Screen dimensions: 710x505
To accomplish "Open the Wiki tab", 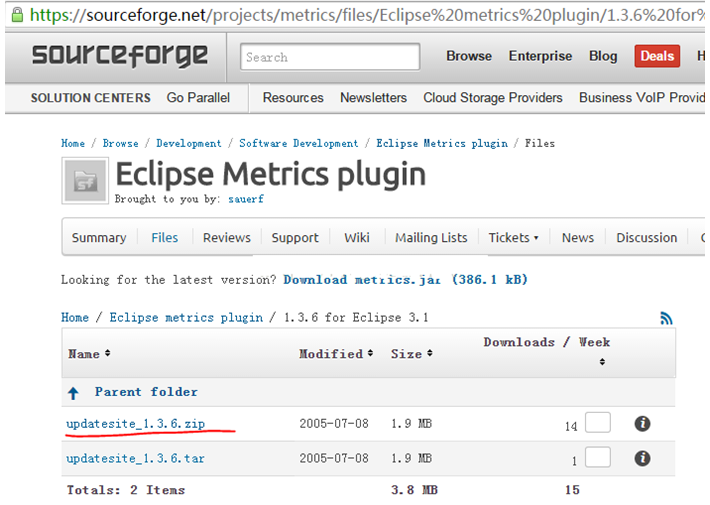I will coord(357,238).
